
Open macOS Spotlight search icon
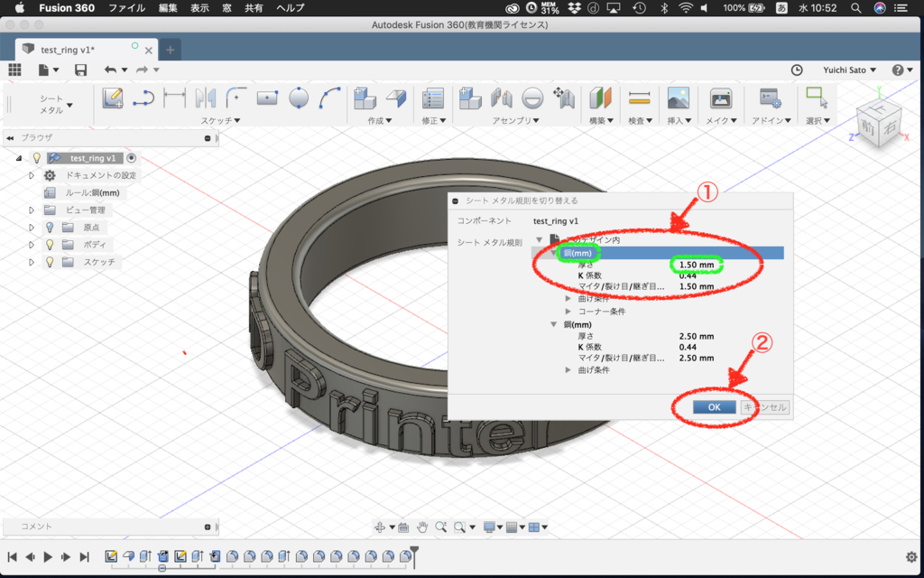(x=856, y=8)
